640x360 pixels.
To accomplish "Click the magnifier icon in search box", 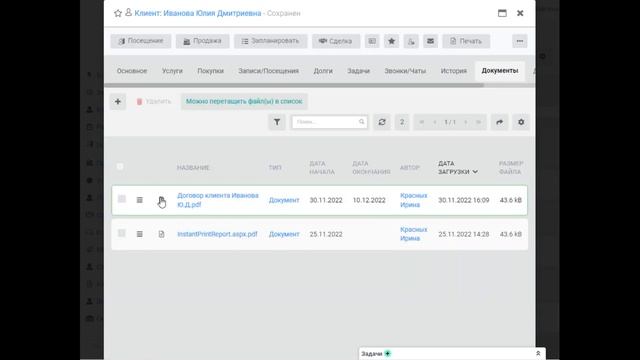I will pyautogui.click(x=361, y=122).
